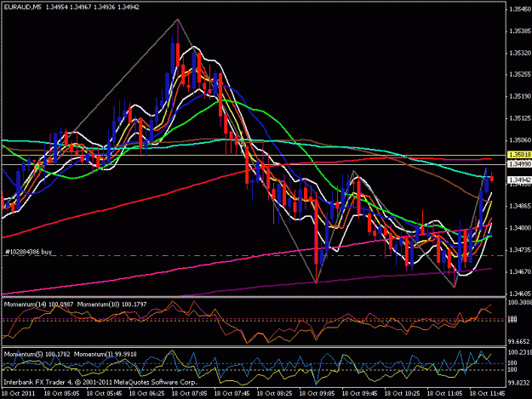Click the 99.8232 momentum scale value

[x=519, y=383]
